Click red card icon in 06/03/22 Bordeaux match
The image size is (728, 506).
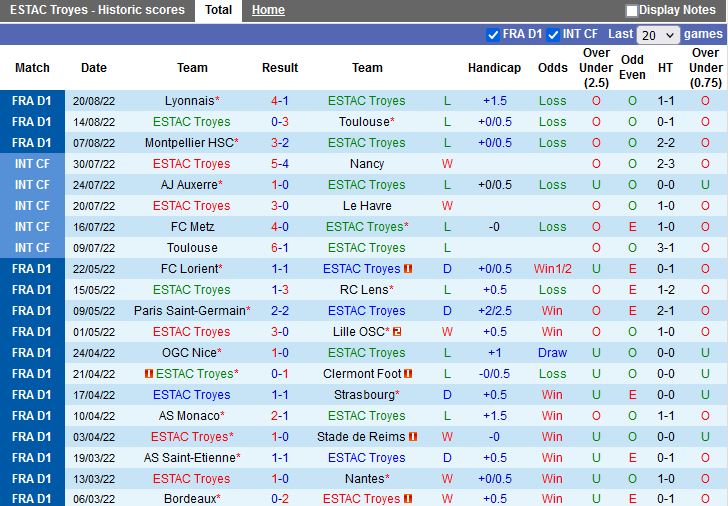(x=408, y=499)
